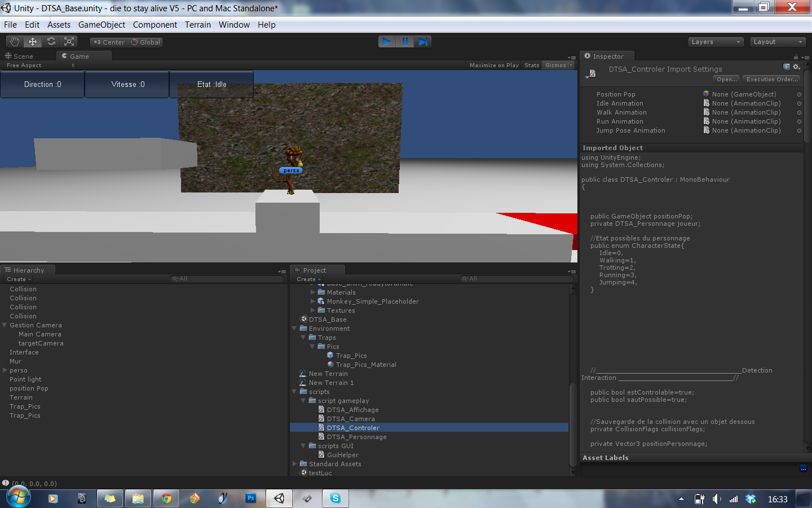The width and height of the screenshot is (812, 508).
Task: Open the Layout dropdown
Action: click(x=778, y=42)
